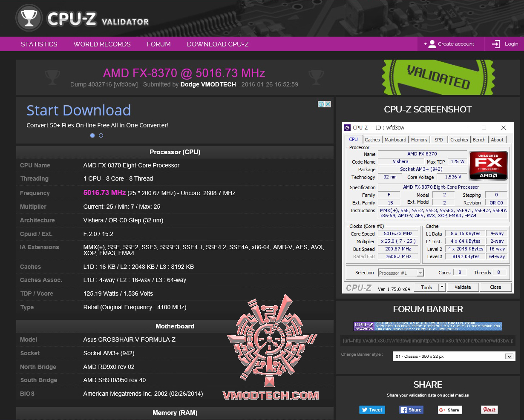Click the AMD RD9x0 rev 02 North Bridge value
524x420 pixels.
point(109,367)
